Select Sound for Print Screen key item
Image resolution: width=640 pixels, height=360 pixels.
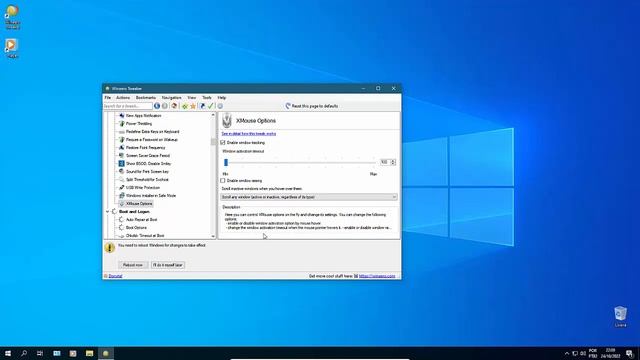[147, 171]
